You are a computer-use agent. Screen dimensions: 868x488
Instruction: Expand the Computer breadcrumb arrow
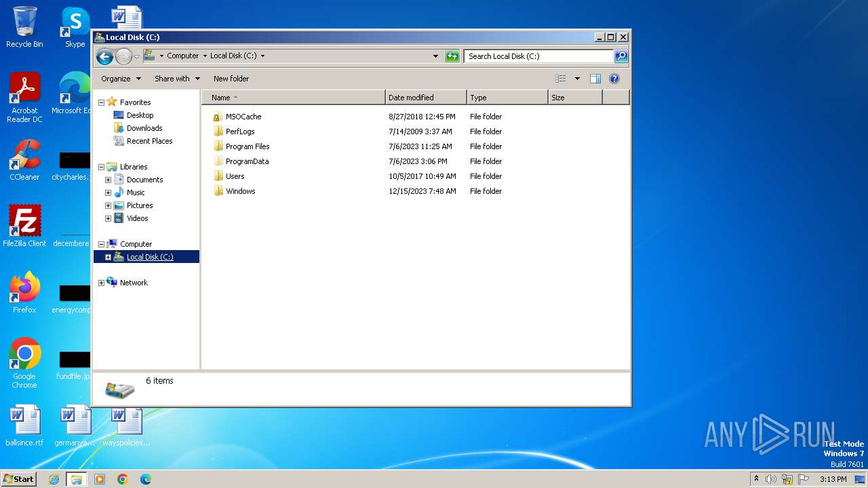(x=205, y=56)
